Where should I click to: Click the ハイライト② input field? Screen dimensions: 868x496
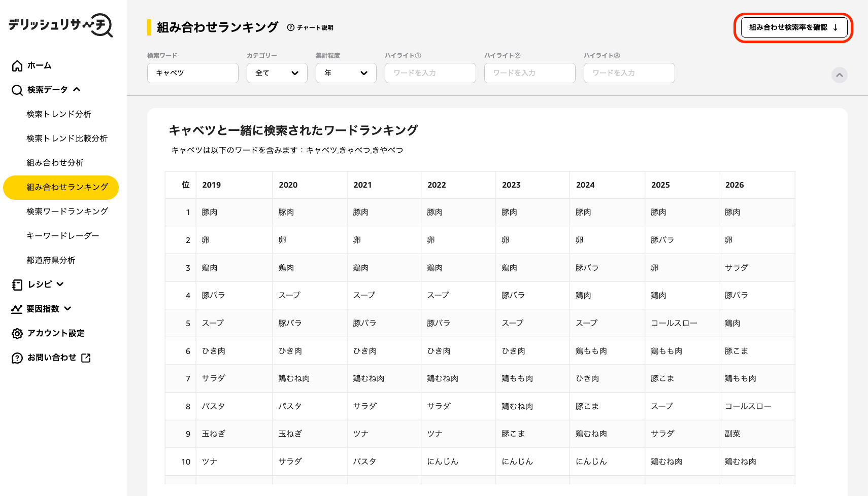point(530,73)
